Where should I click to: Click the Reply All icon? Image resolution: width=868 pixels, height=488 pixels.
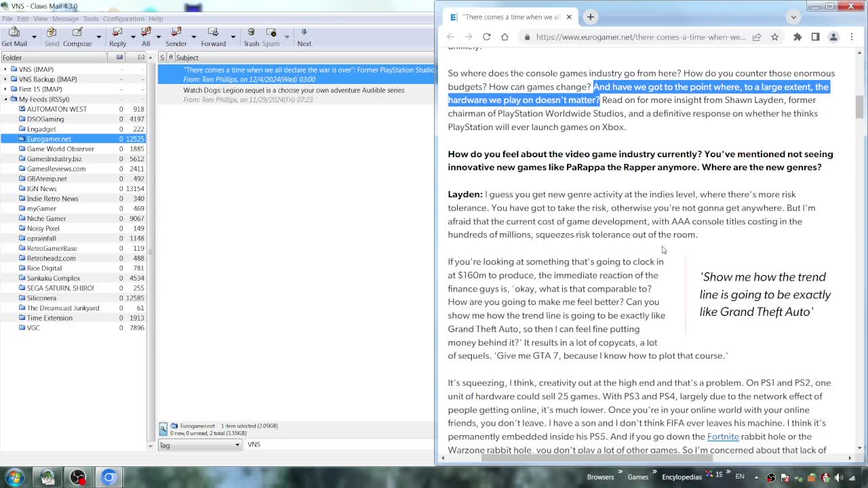coord(146,37)
